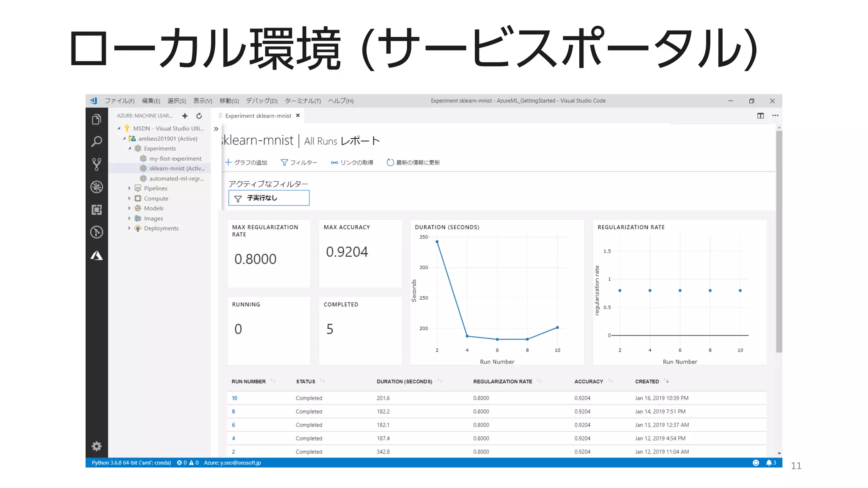Click the split editor icon

click(x=760, y=116)
